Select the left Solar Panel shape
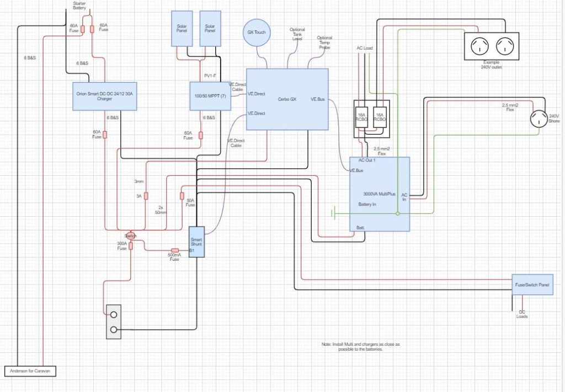The image size is (565, 392). pyautogui.click(x=182, y=29)
